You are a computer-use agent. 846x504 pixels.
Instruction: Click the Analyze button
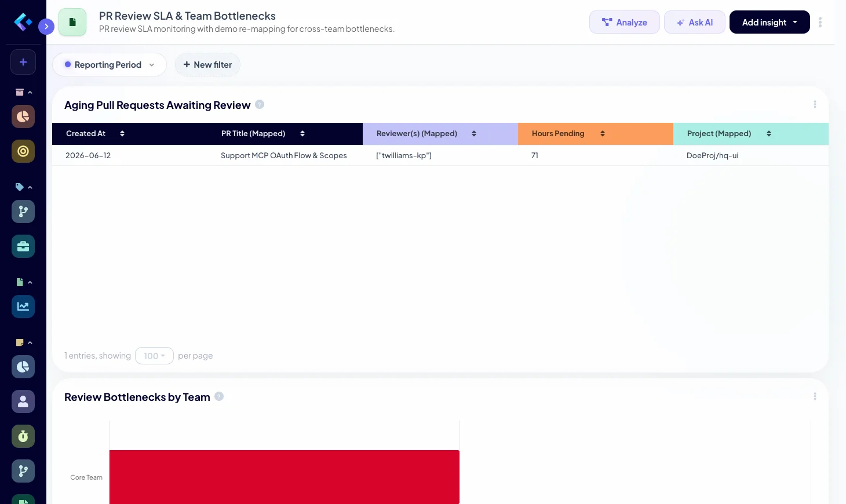point(625,22)
